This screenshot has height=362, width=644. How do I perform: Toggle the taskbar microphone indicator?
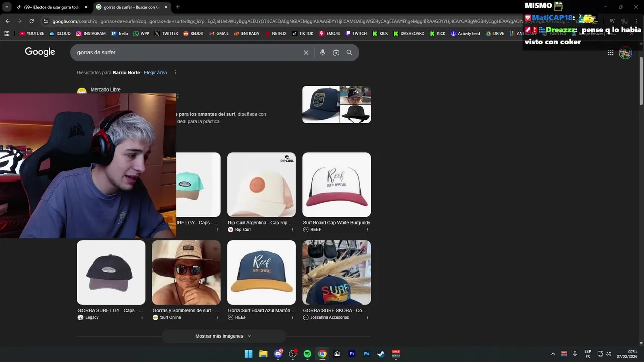pos(575,354)
